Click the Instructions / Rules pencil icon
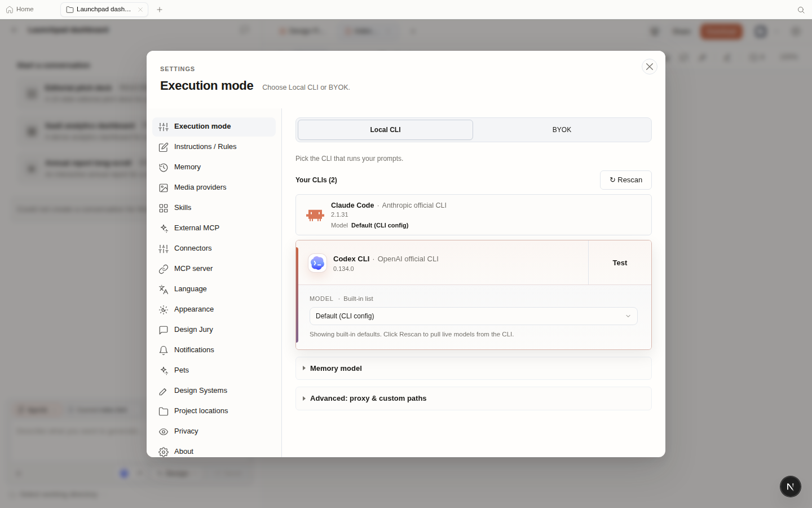This screenshot has height=508, width=812. coord(164,147)
